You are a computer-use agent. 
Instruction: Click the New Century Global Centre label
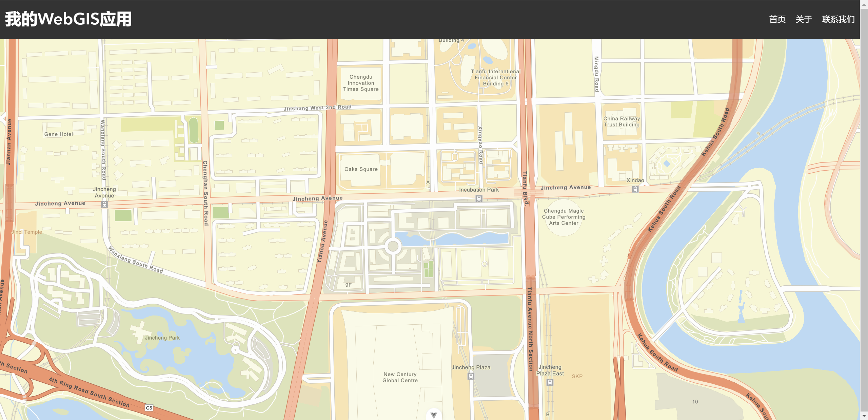(400, 377)
